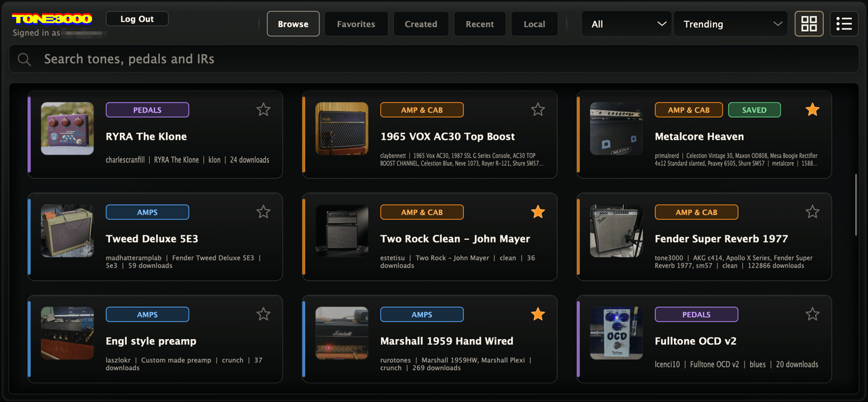
Task: Select the Recent tab
Action: (x=479, y=24)
